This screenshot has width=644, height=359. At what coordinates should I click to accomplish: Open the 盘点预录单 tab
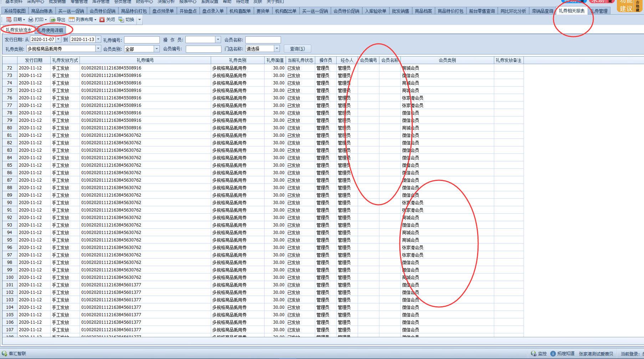tap(163, 11)
